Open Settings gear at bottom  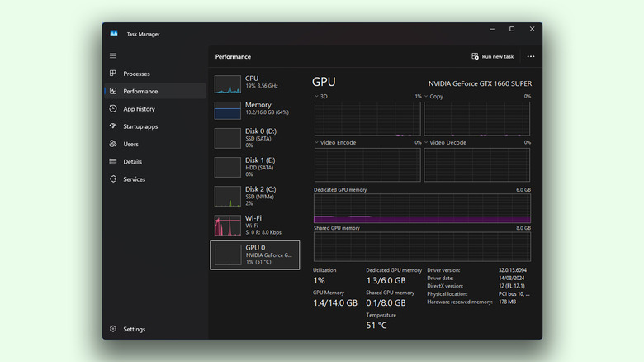(x=113, y=329)
